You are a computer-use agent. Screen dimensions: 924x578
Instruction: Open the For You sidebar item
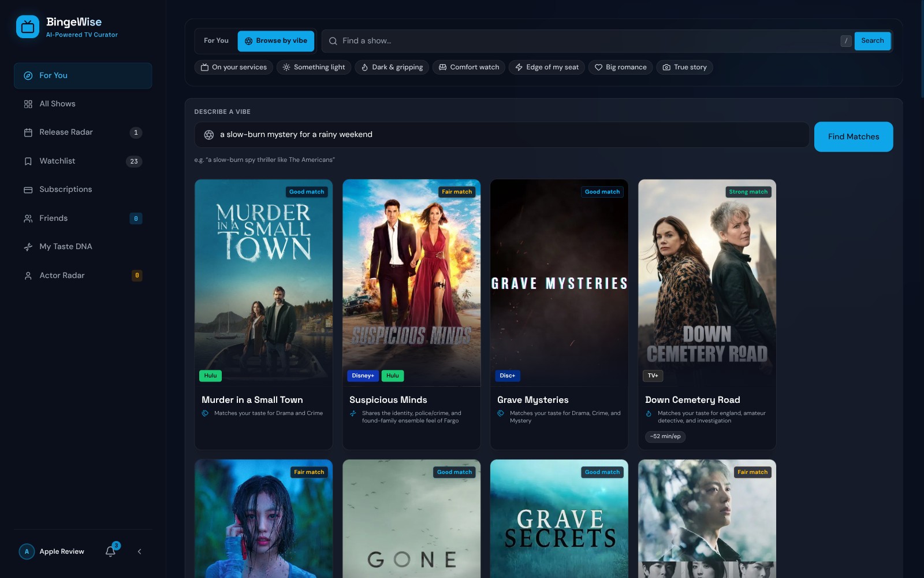tap(83, 76)
